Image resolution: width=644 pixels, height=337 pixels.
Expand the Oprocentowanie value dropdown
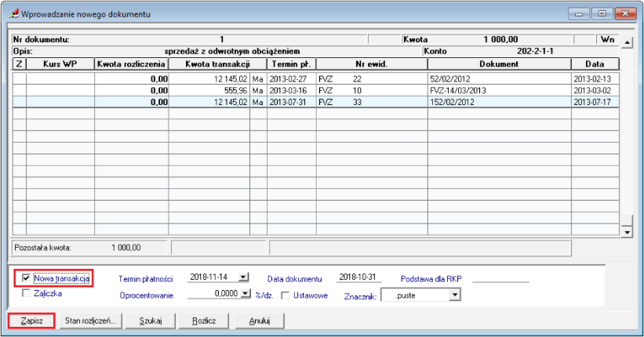coord(246,293)
